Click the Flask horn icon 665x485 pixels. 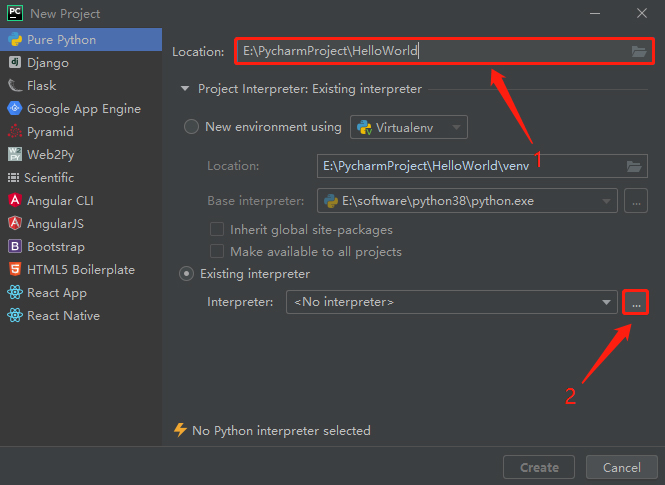coord(15,85)
